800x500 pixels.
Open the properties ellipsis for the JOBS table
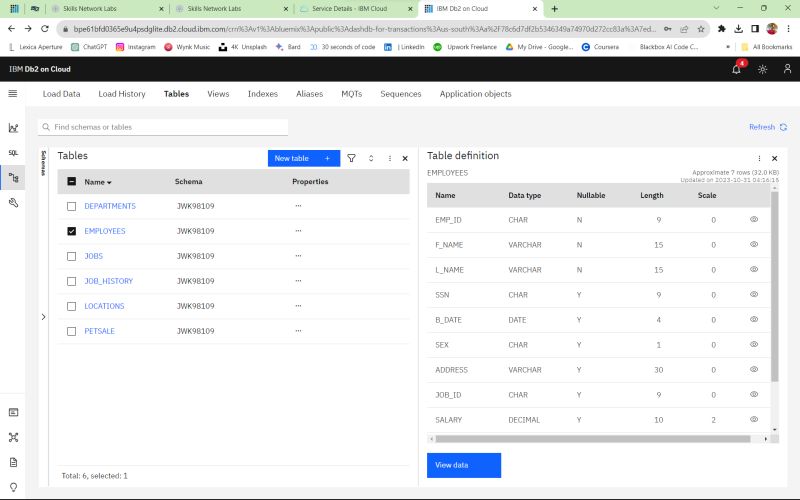(298, 256)
